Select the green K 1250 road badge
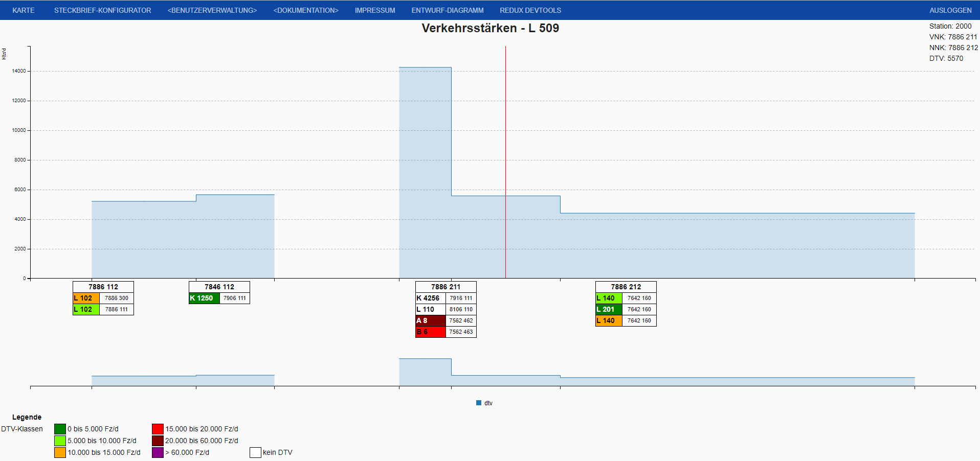 (x=204, y=298)
